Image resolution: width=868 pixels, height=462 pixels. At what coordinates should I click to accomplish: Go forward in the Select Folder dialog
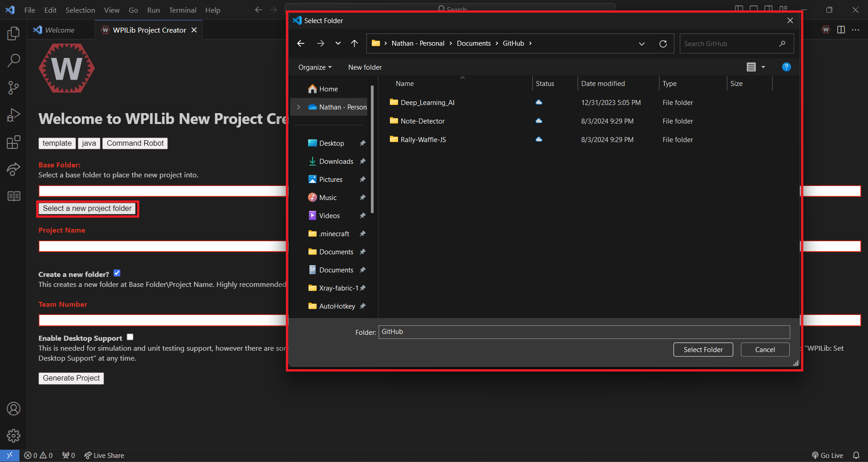click(x=321, y=43)
